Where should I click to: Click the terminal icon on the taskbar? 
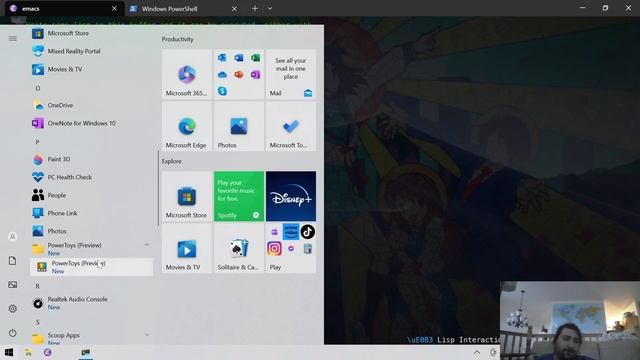pyautogui.click(x=86, y=352)
